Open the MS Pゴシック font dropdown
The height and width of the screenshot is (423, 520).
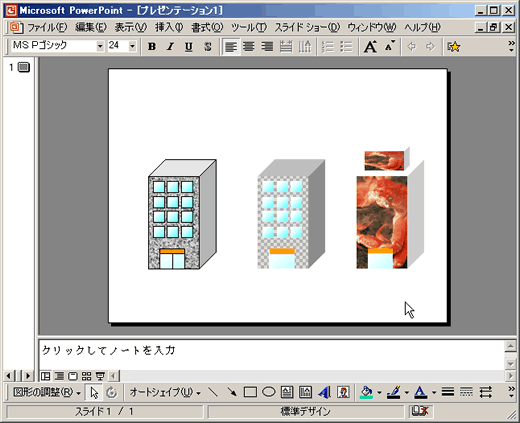[100, 46]
